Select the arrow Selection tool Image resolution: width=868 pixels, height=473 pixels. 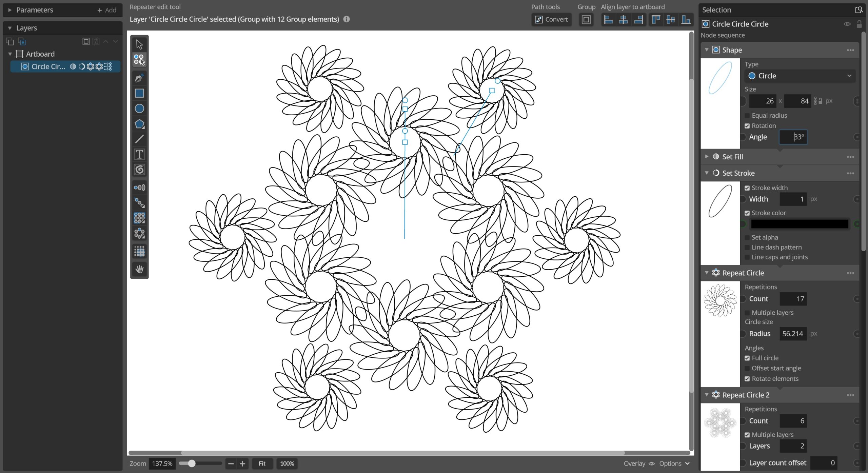[x=139, y=44]
